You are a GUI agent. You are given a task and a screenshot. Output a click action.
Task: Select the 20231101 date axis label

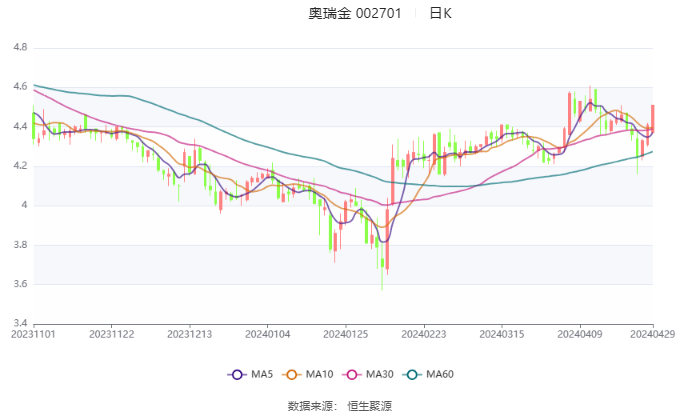(34, 334)
